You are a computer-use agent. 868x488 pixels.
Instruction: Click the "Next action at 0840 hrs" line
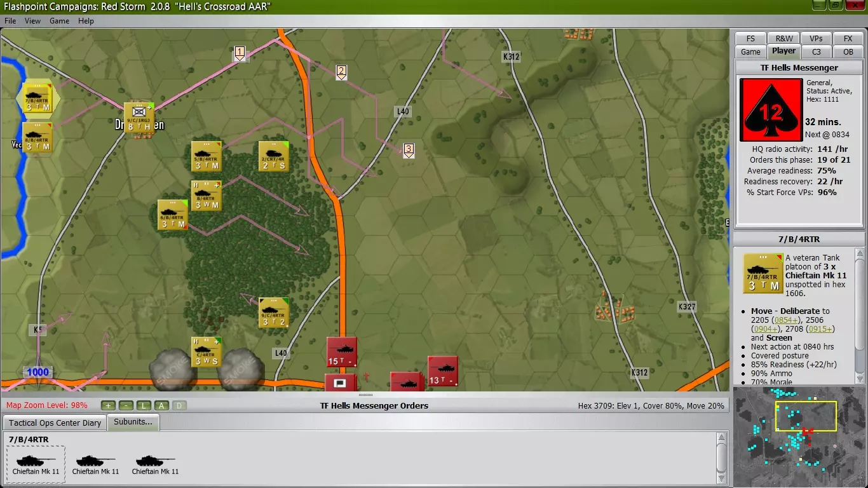(x=792, y=347)
